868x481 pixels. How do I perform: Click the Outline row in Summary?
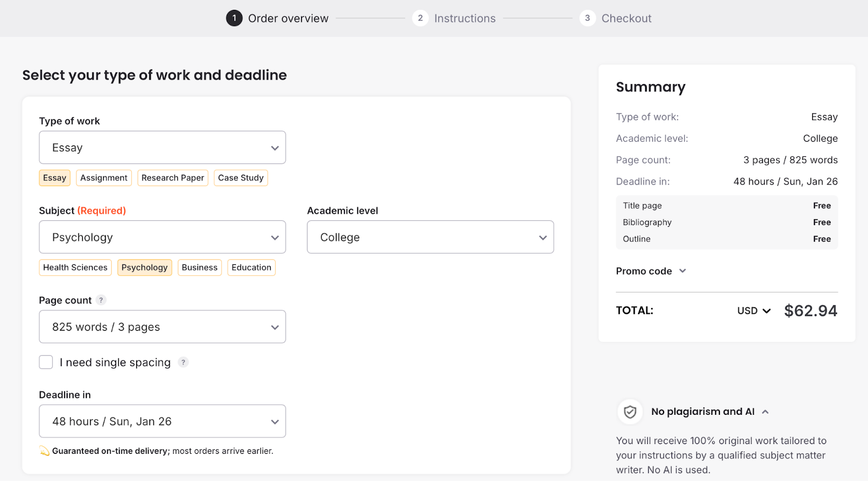[727, 239]
